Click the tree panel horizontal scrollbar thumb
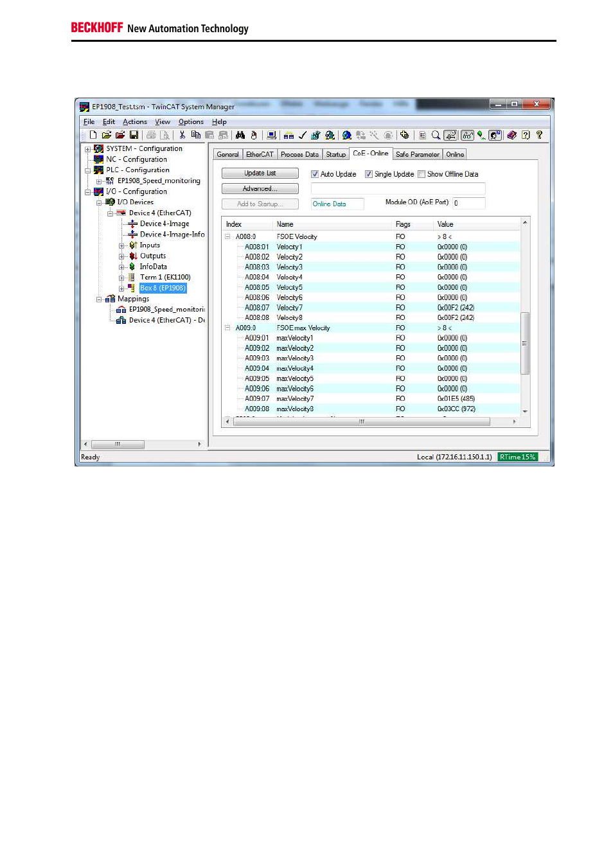The width and height of the screenshot is (613, 868). (x=118, y=444)
